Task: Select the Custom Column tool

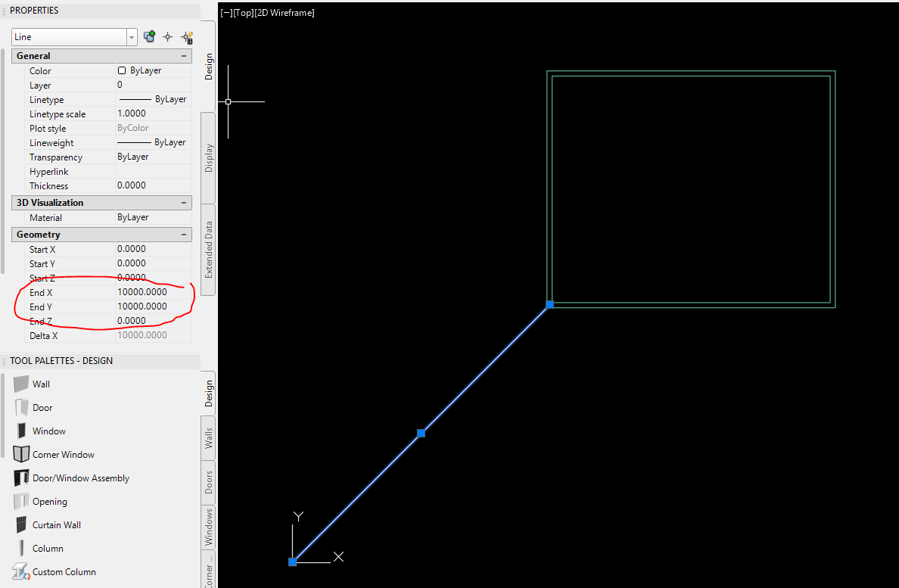Action: click(64, 572)
